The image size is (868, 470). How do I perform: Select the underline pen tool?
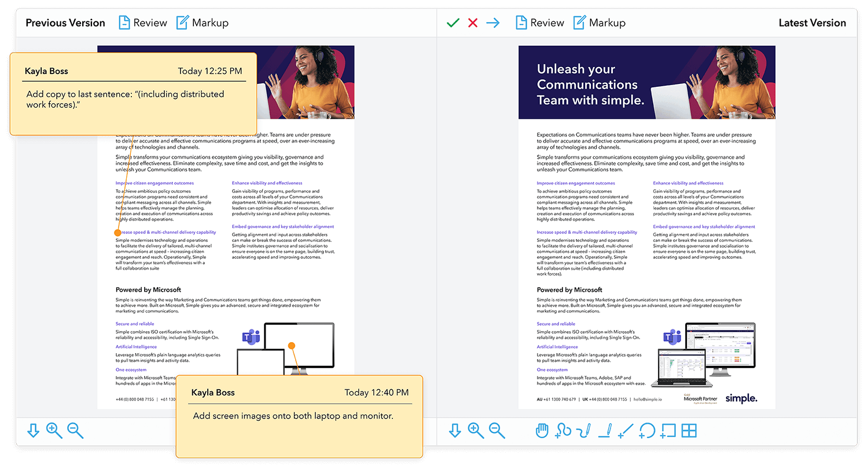[x=605, y=431]
